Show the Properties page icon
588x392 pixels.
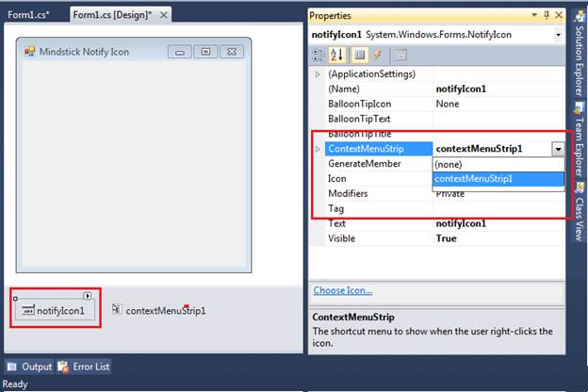(x=359, y=55)
